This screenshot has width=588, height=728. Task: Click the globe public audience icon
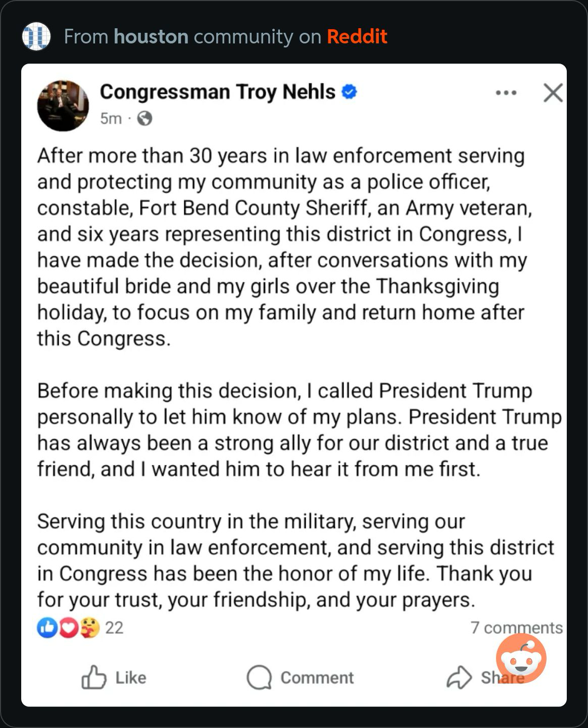pyautogui.click(x=144, y=119)
